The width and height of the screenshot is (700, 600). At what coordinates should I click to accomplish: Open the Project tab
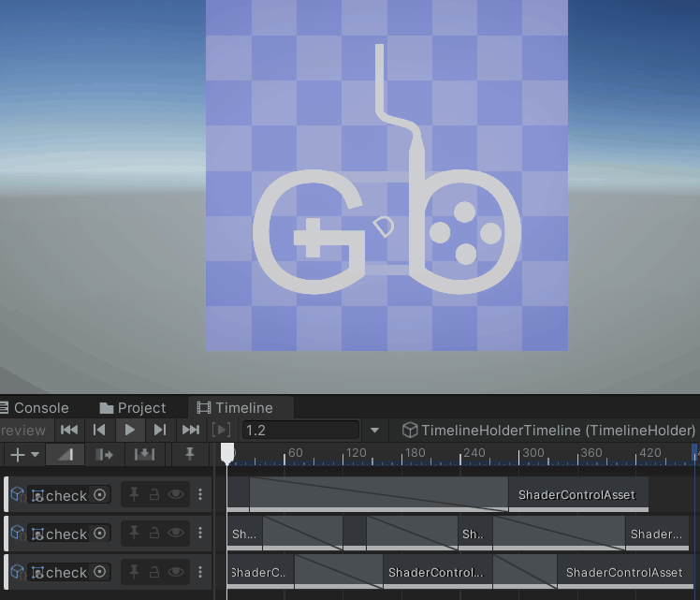pos(133,407)
